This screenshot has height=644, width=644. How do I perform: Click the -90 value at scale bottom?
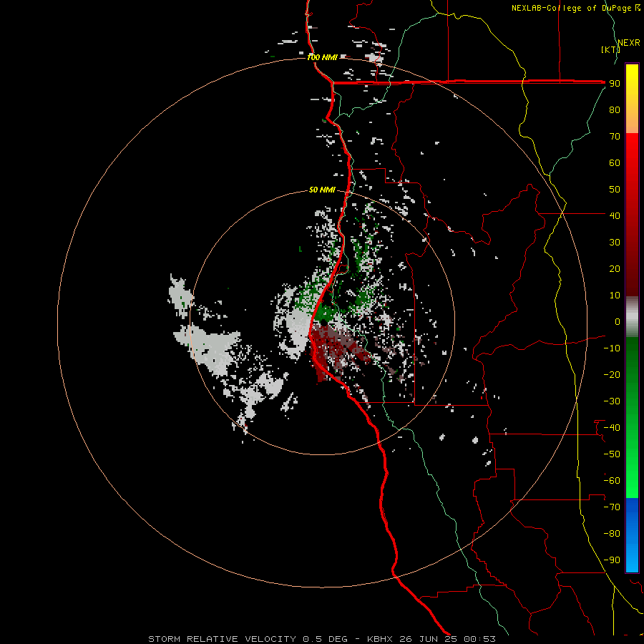pos(612,560)
